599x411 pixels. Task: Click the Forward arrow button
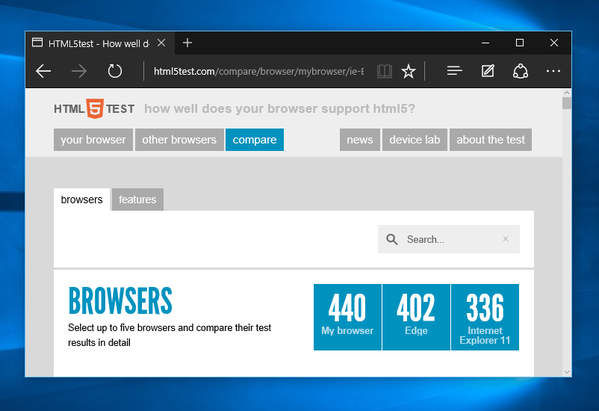pos(79,71)
